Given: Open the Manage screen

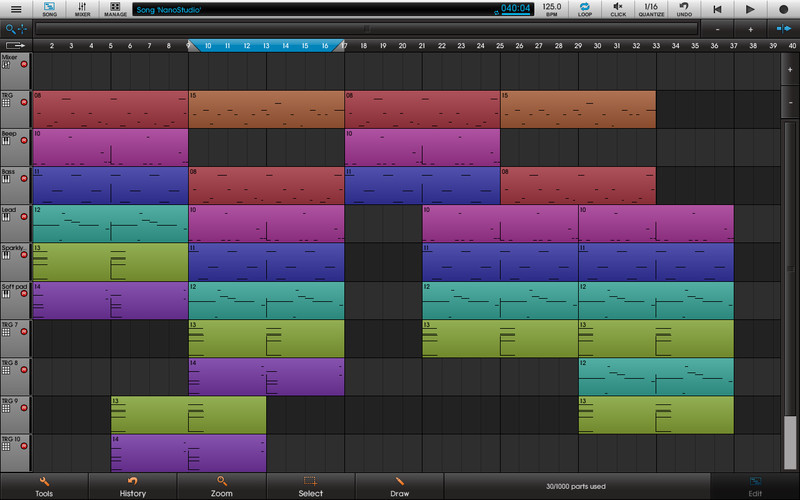Looking at the screenshot, I should [115, 9].
